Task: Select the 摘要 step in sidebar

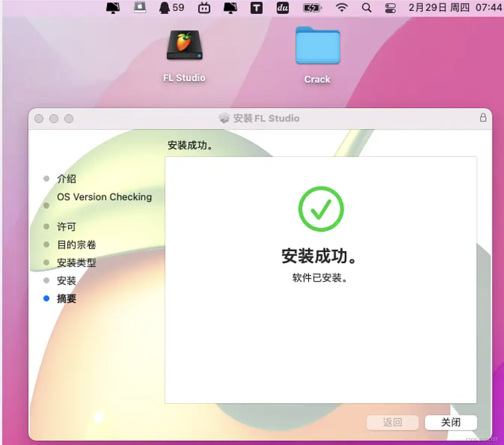Action: click(66, 298)
